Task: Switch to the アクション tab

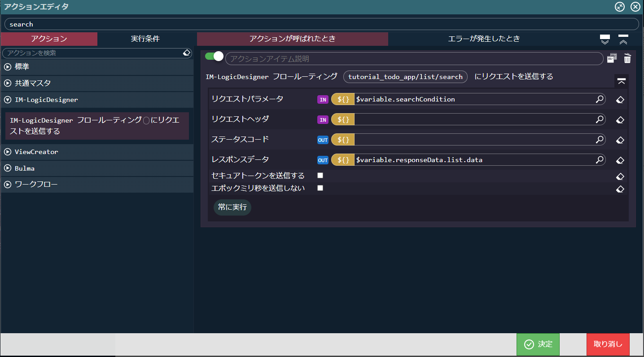Action: pos(49,39)
